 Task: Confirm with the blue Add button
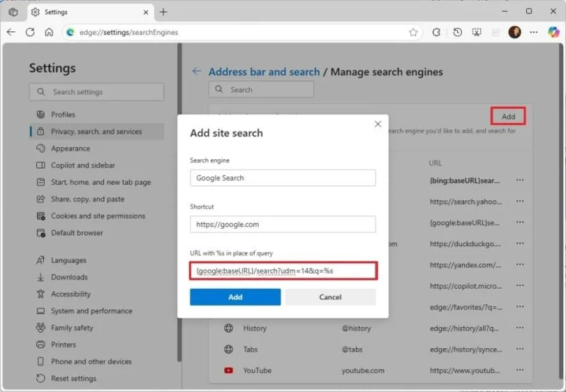(236, 297)
